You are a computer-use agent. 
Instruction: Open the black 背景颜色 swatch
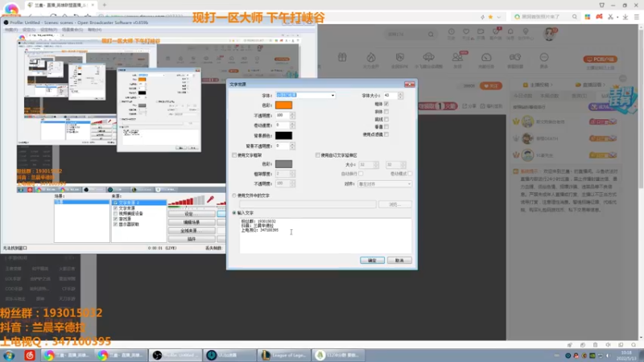(x=283, y=135)
